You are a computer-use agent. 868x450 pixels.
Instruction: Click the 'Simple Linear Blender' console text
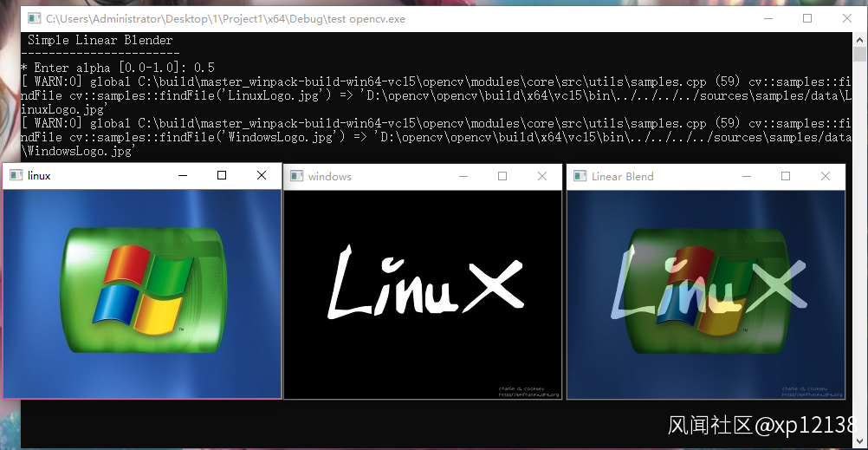[x=100, y=40]
